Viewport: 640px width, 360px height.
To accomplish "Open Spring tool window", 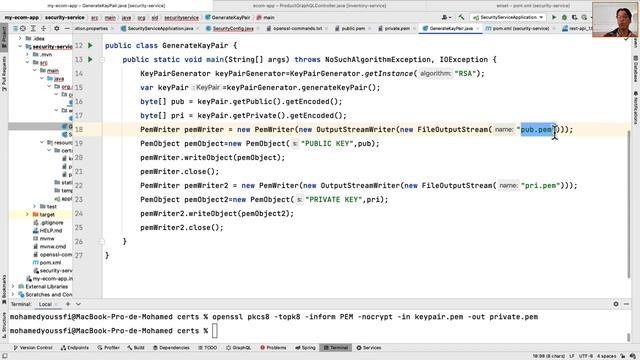I will [x=305, y=348].
